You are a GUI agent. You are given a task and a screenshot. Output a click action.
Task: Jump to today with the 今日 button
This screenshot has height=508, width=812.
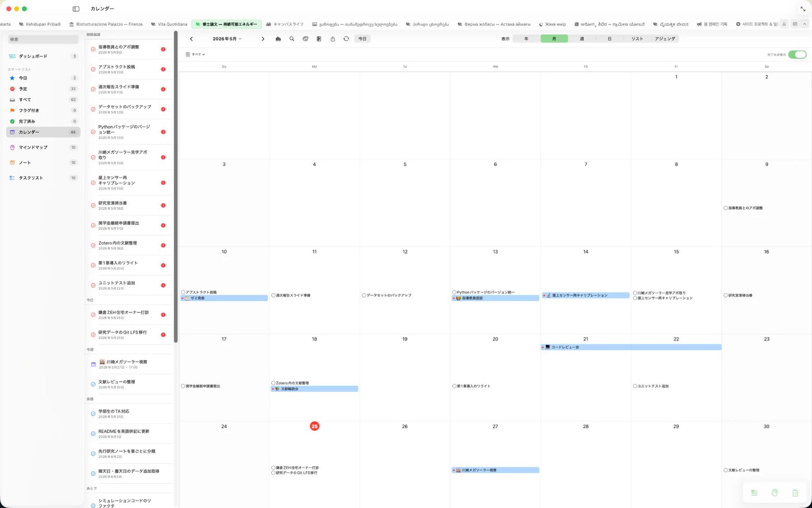362,39
